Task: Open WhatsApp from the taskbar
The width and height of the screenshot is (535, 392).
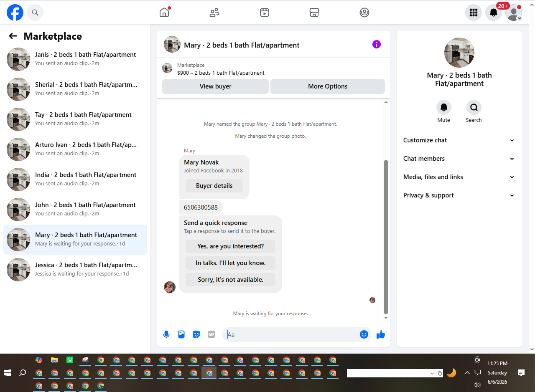Action: click(70, 360)
